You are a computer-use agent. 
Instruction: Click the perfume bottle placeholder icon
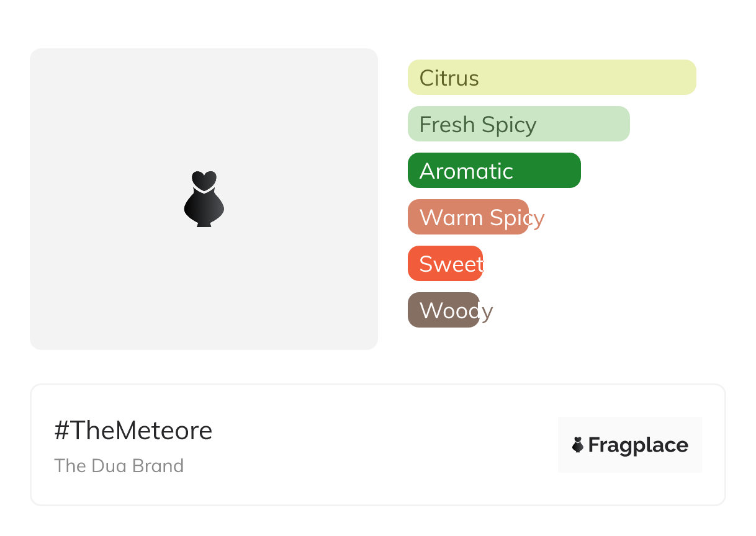(x=204, y=199)
